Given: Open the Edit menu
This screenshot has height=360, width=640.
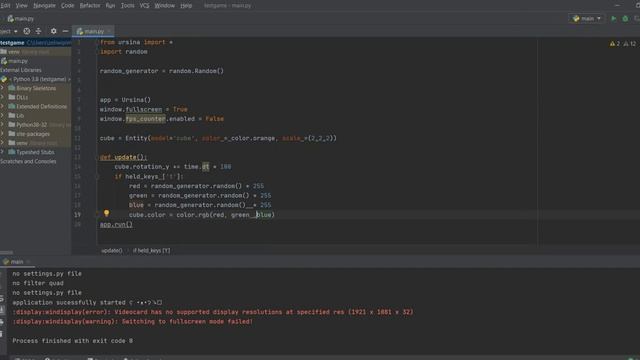Looking at the screenshot, I should click(5, 6).
